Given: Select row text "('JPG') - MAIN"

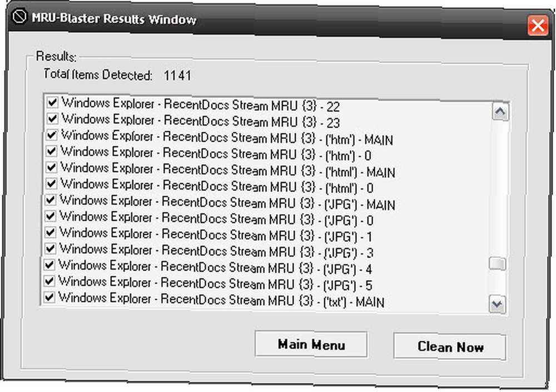Looking at the screenshot, I should click(227, 202).
